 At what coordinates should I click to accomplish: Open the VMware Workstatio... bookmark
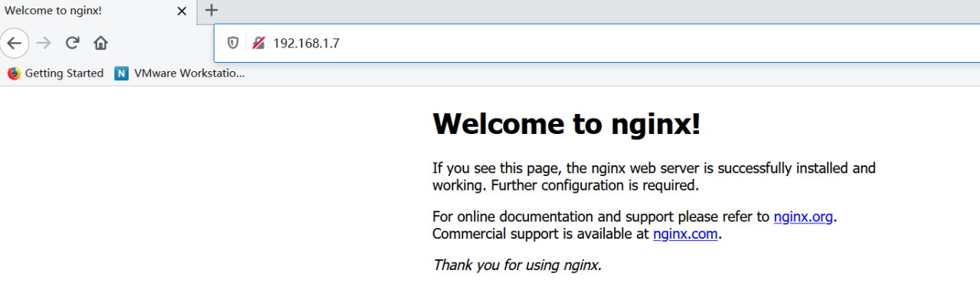[180, 73]
